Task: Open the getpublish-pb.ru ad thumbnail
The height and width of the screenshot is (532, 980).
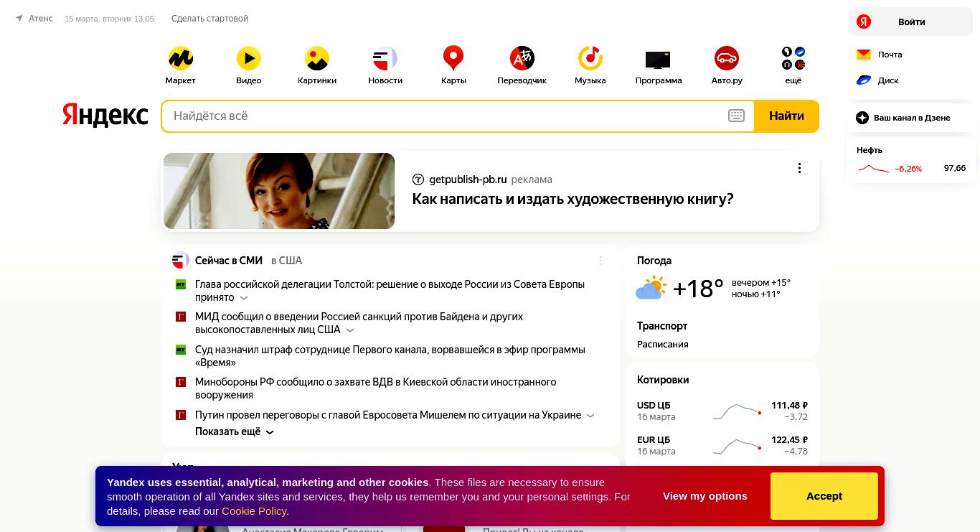Action: click(279, 191)
